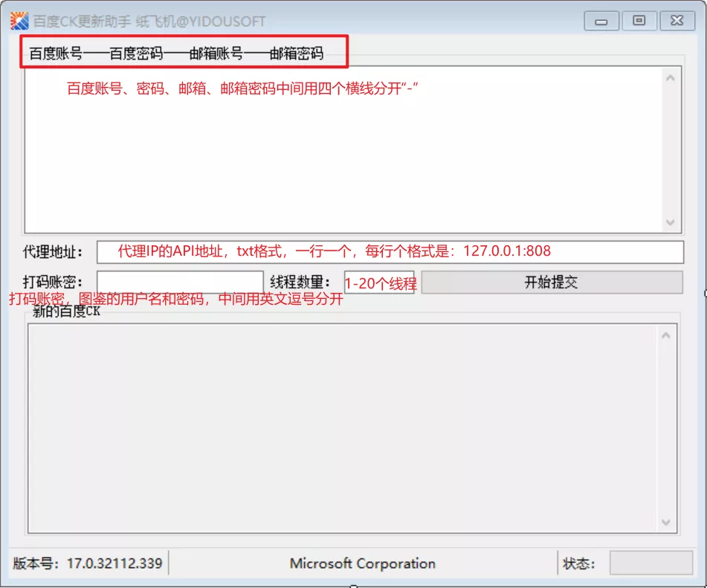
Task: Click the app icon in title bar
Action: (x=19, y=21)
